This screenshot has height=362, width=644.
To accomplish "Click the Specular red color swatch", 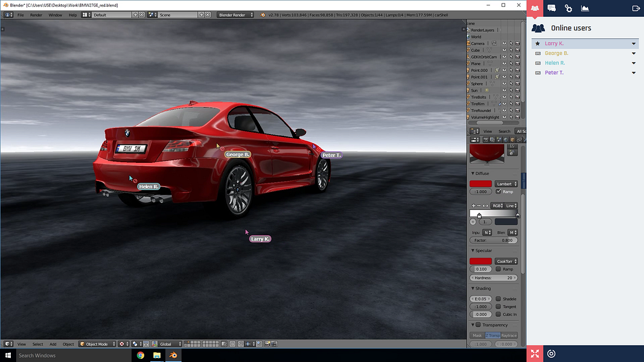I will pos(480,261).
